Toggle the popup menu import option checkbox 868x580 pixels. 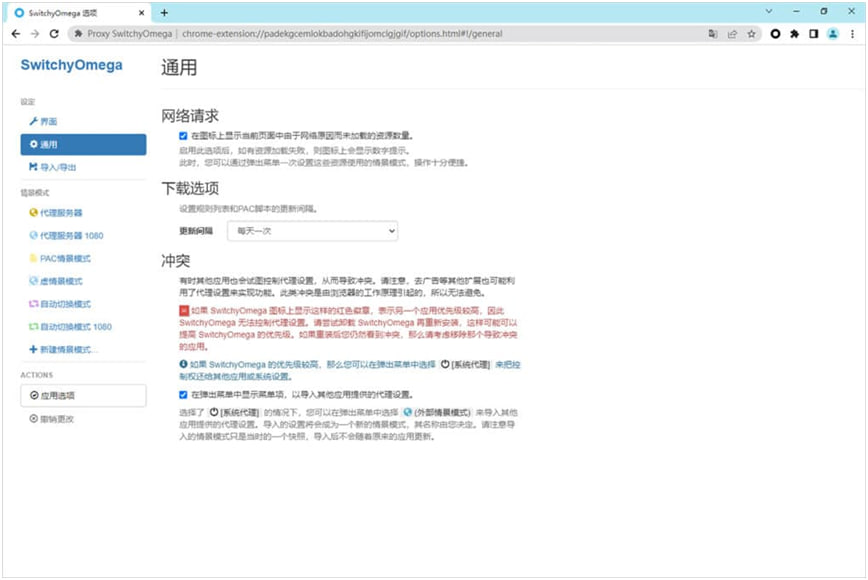183,394
